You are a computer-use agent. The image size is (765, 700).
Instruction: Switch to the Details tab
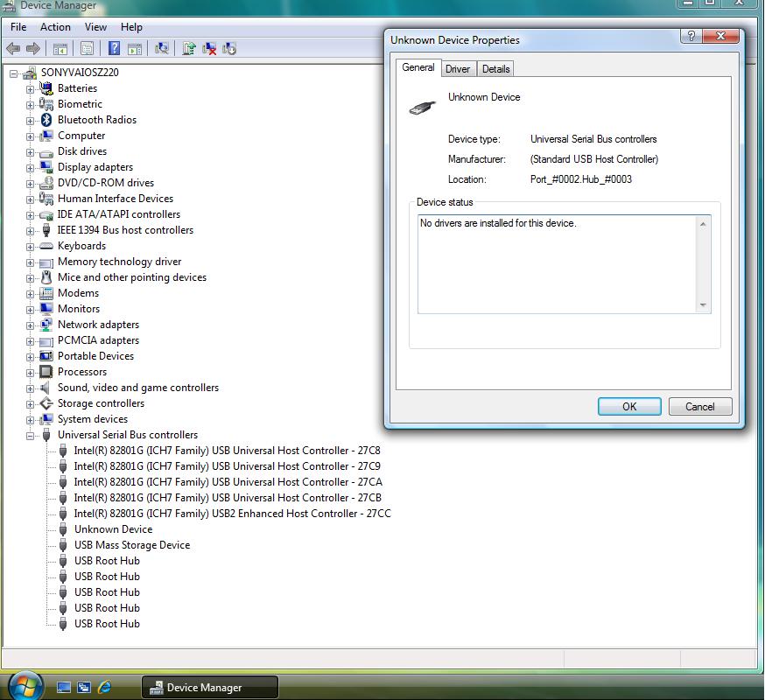(495, 69)
